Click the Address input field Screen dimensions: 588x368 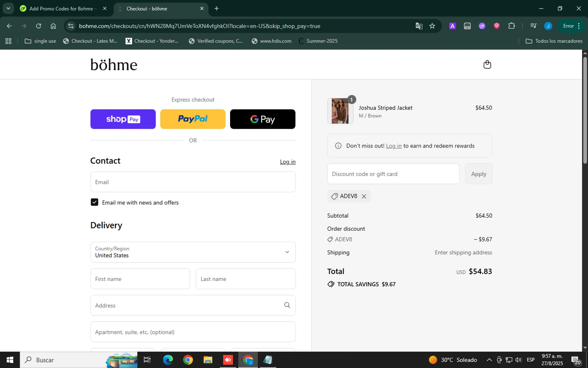point(193,305)
